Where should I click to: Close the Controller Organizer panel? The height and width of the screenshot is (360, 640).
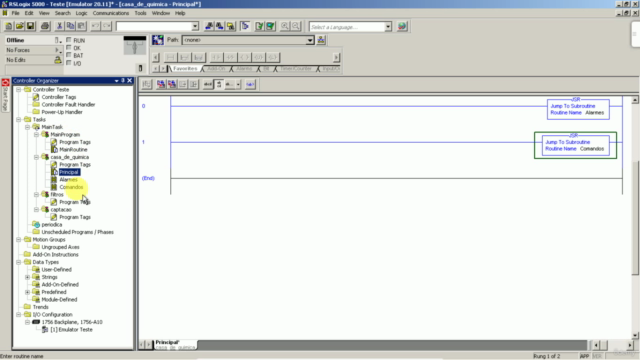[x=130, y=80]
